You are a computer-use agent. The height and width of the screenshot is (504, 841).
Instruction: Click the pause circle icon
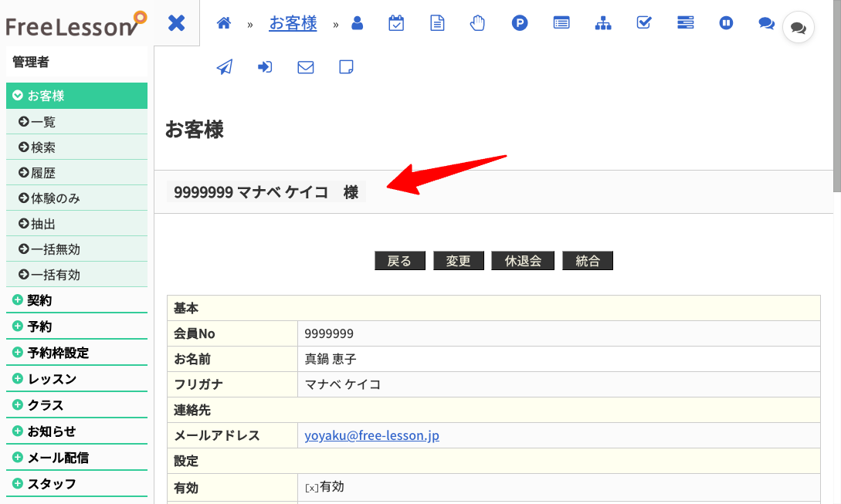click(726, 23)
